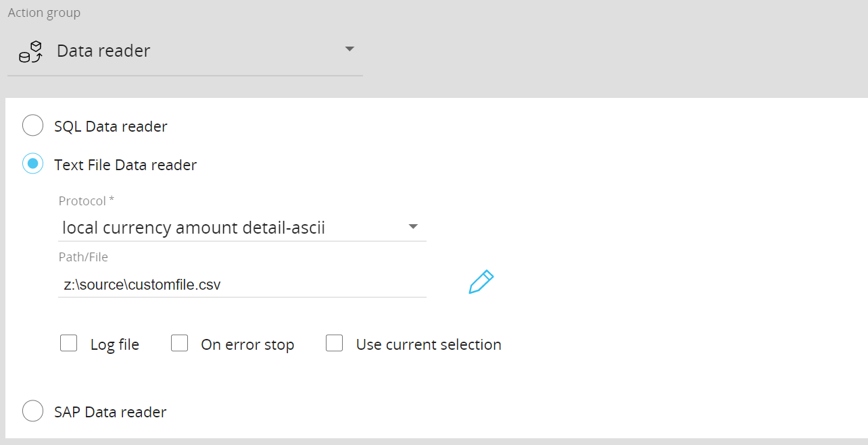Viewport: 868px width, 445px height.
Task: Select the SQL Data reader radio button
Action: pyautogui.click(x=33, y=126)
